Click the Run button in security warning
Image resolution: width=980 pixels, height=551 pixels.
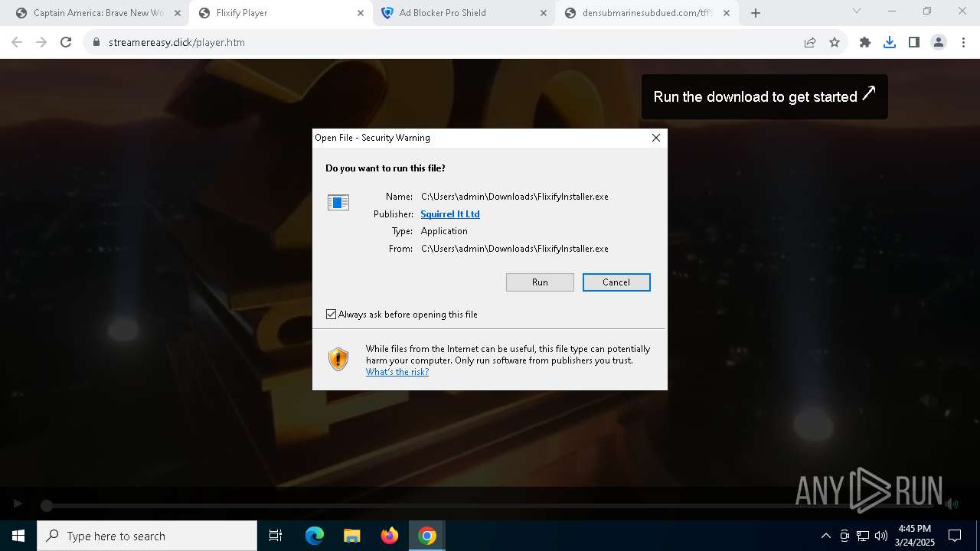tap(540, 282)
